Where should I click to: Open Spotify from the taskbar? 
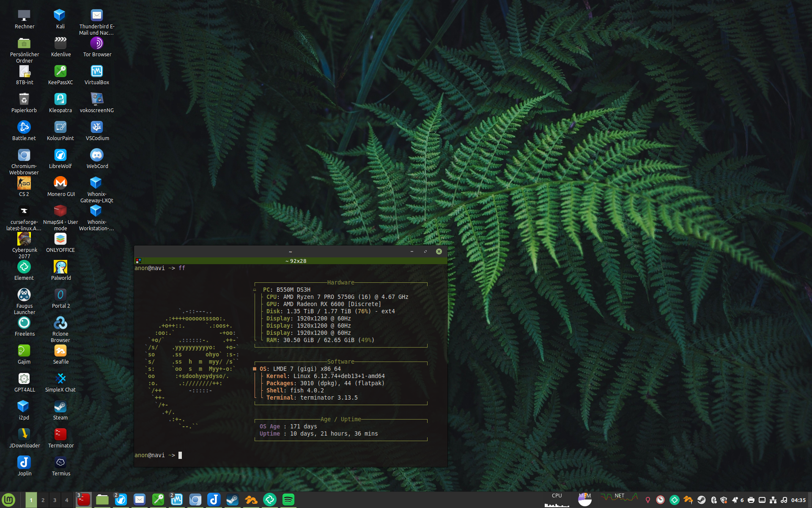tap(288, 500)
